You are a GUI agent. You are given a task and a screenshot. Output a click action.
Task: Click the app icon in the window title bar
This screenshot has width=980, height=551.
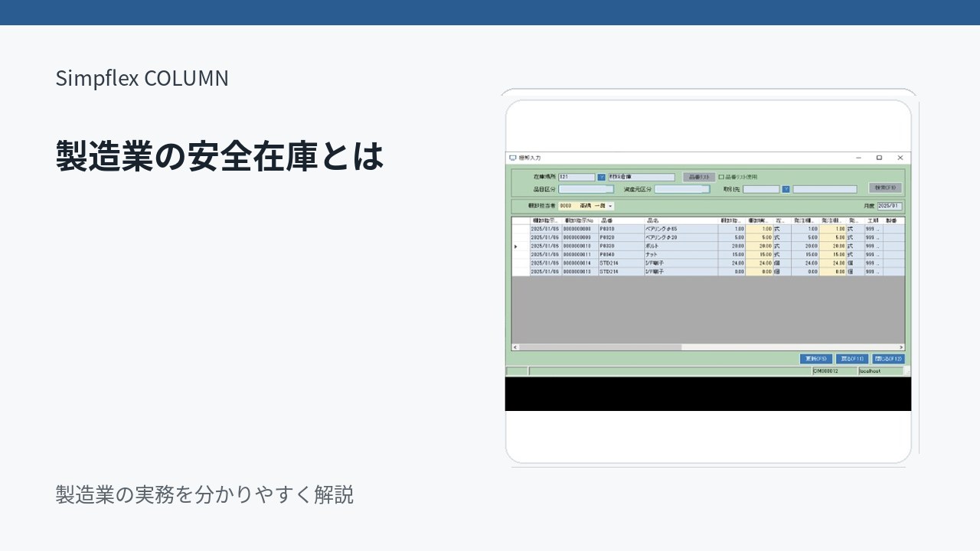coord(513,158)
